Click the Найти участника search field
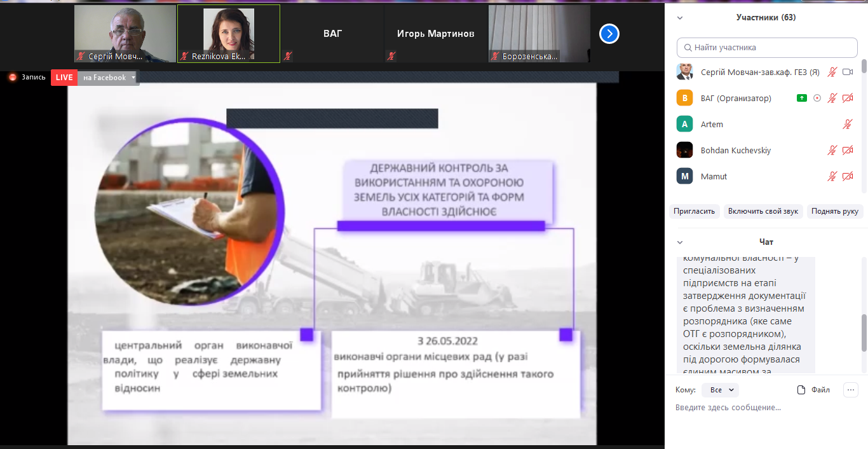 click(767, 48)
